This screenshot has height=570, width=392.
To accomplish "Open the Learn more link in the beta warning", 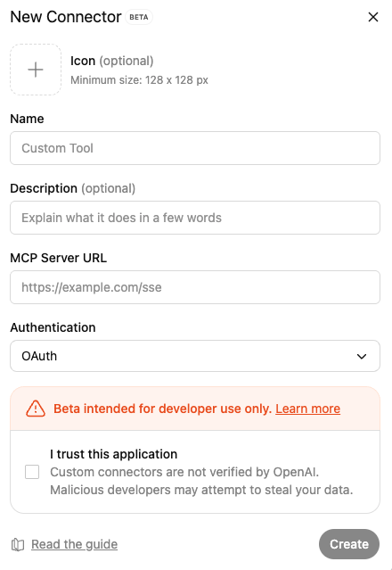I will click(x=307, y=409).
